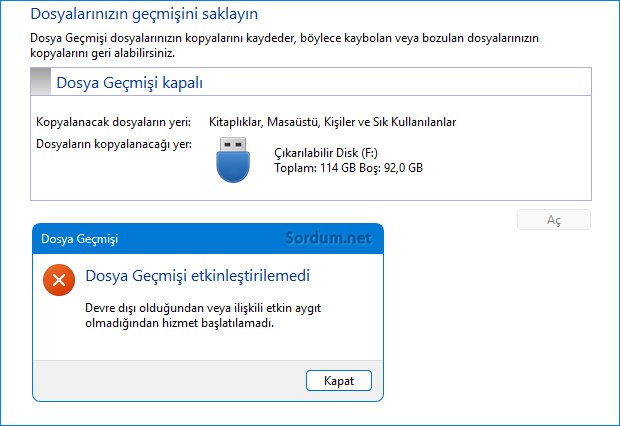Screen dimensions: 620x426
Task: Click the 'Dosya Geçmişi etkinleştirilemedi' heading
Action: click(x=197, y=276)
